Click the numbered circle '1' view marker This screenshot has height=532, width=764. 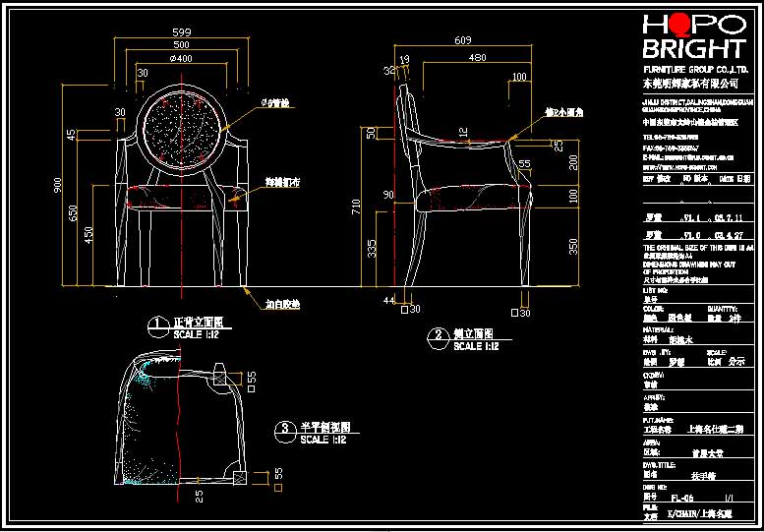coord(157,326)
